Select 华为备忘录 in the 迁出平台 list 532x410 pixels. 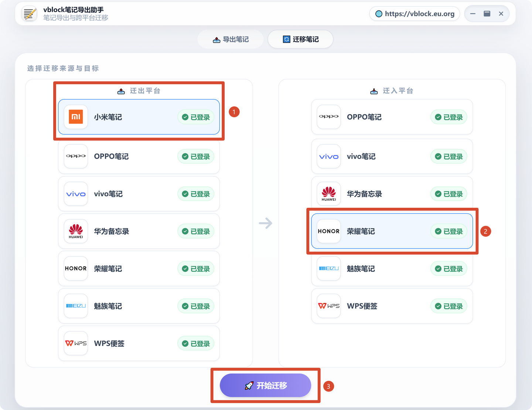point(139,231)
